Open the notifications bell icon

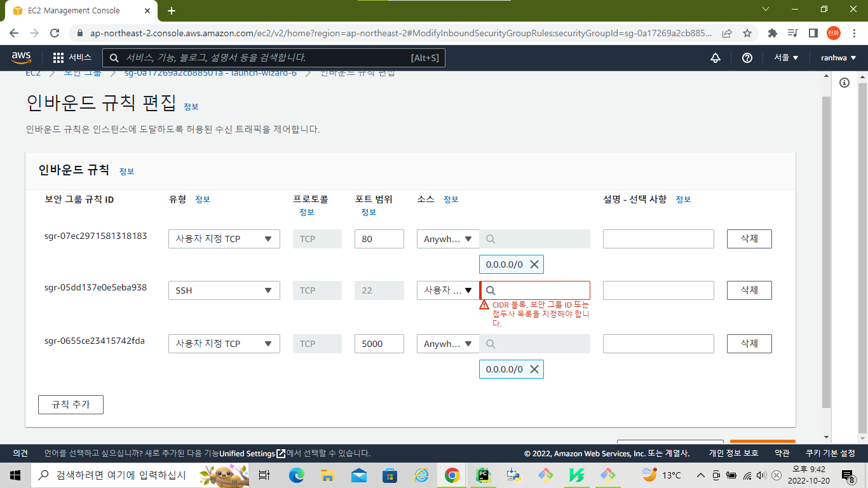[715, 58]
